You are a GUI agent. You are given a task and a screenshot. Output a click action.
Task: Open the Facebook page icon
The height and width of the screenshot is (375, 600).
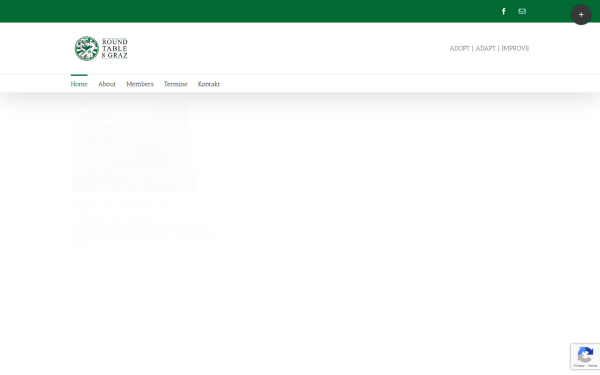pyautogui.click(x=504, y=11)
